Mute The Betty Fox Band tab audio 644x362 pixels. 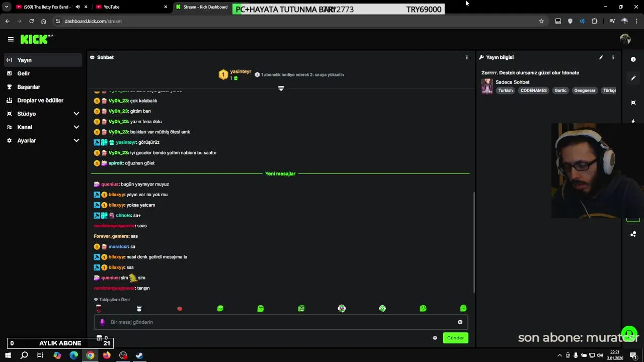(x=77, y=7)
